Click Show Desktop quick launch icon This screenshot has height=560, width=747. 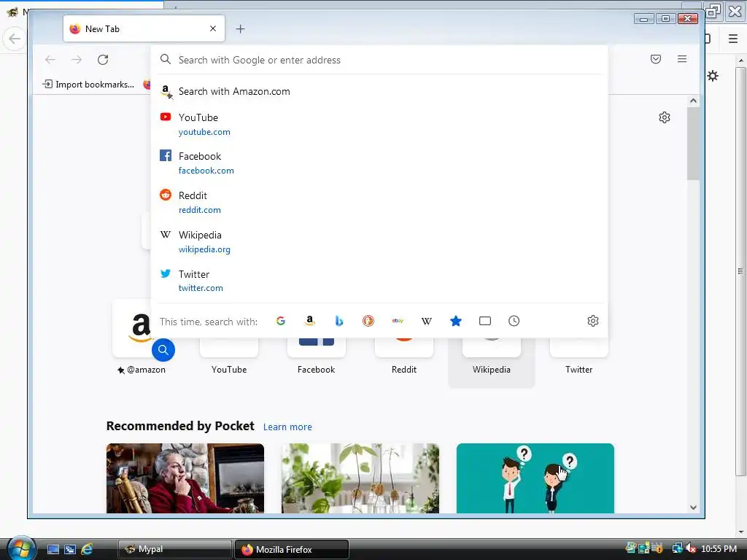(x=53, y=549)
